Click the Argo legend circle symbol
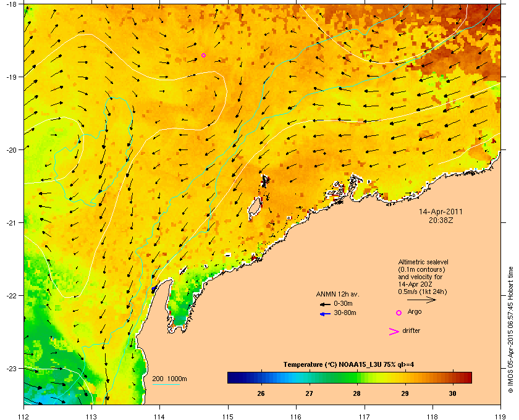 pyautogui.click(x=399, y=313)
